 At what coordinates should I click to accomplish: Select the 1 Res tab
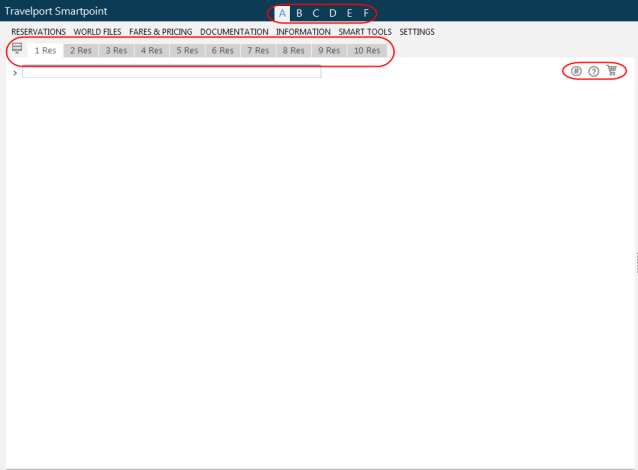[x=45, y=50]
